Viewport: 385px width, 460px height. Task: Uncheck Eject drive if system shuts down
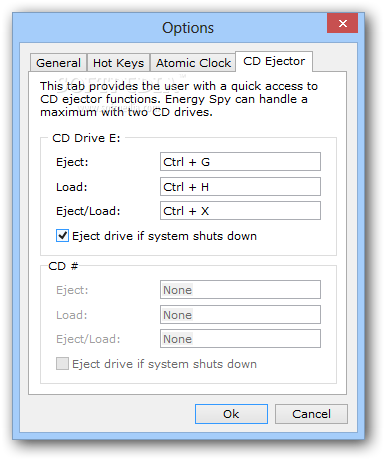point(62,236)
